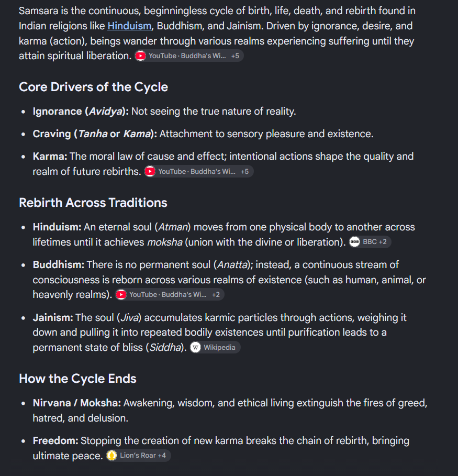Open the Wikipedia source chip label
458x476 pixels.
[x=219, y=347]
